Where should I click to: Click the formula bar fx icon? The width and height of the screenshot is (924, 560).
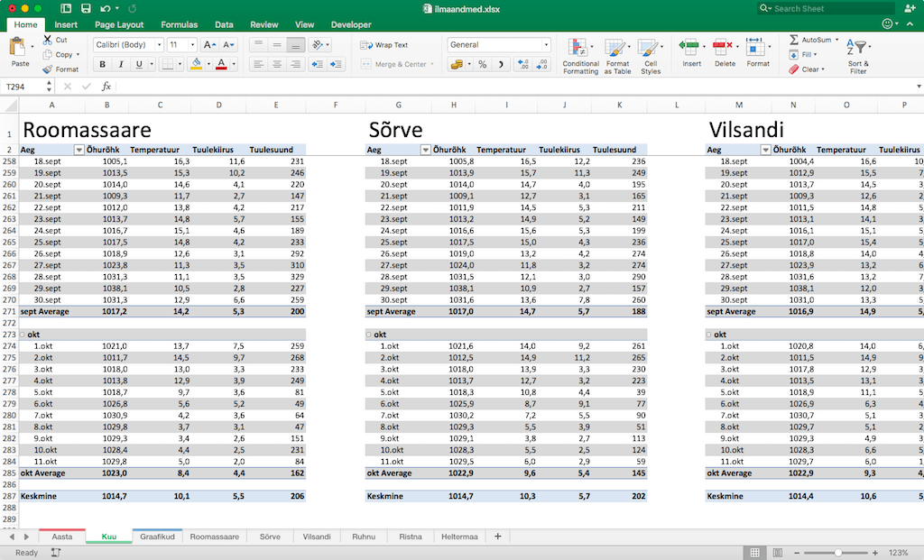(x=106, y=87)
